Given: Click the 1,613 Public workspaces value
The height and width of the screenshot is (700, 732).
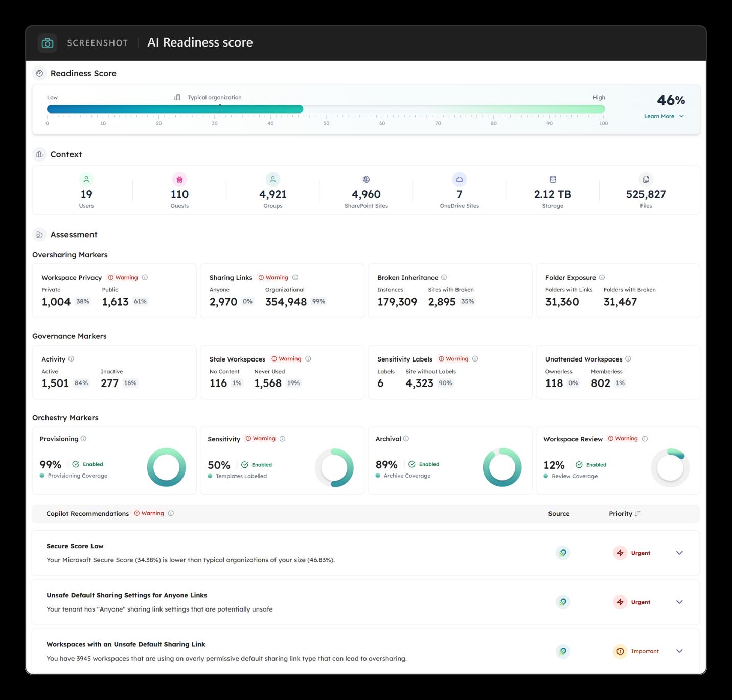Looking at the screenshot, I should coord(116,302).
